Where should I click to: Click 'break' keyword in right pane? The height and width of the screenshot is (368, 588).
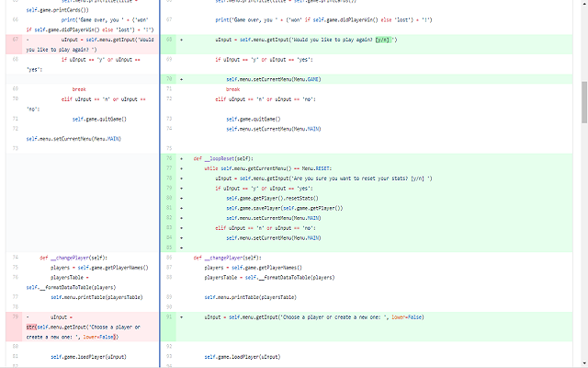[232, 89]
